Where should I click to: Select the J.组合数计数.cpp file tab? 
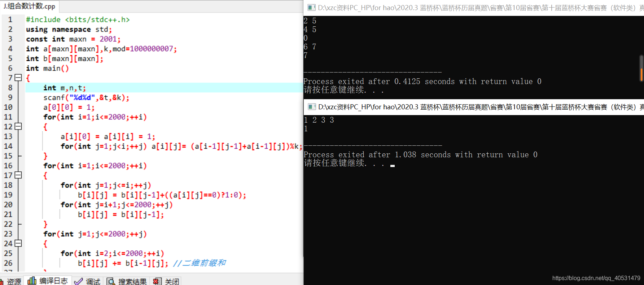pos(30,6)
